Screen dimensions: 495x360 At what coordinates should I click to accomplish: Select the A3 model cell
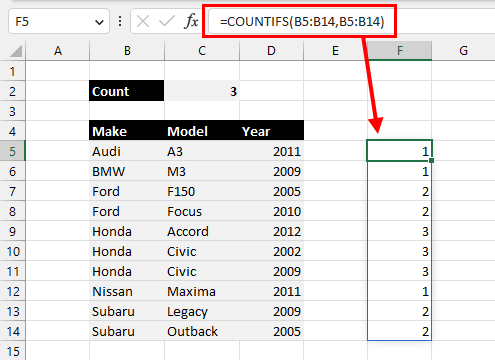click(202, 151)
